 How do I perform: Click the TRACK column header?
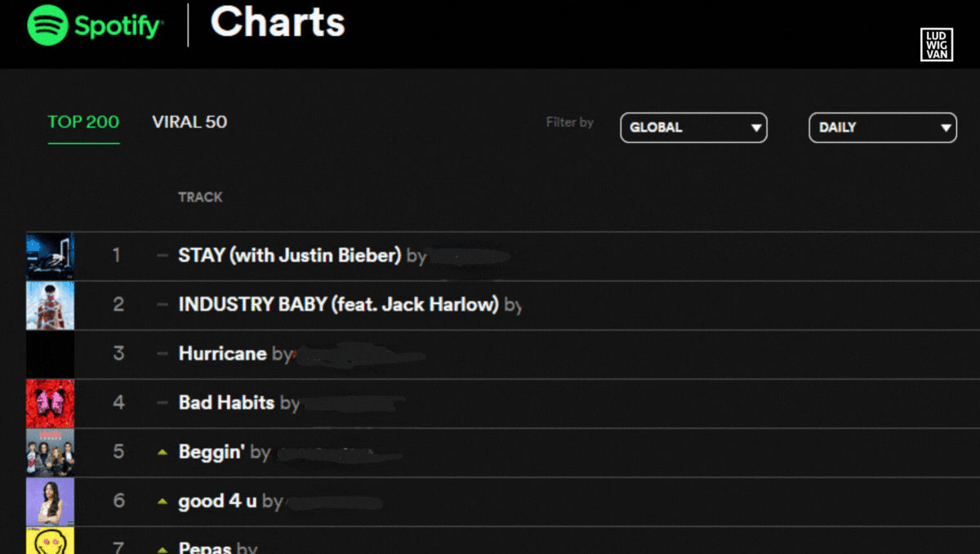click(200, 197)
